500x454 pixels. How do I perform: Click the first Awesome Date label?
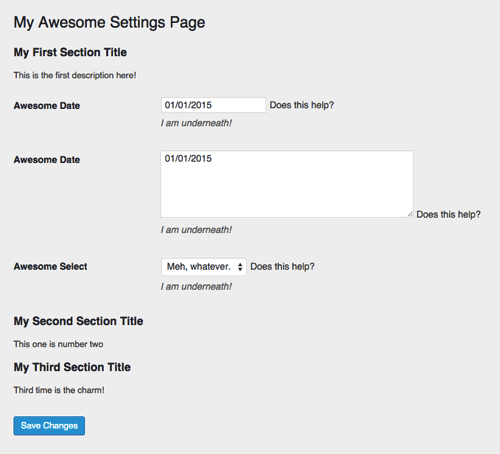47,106
